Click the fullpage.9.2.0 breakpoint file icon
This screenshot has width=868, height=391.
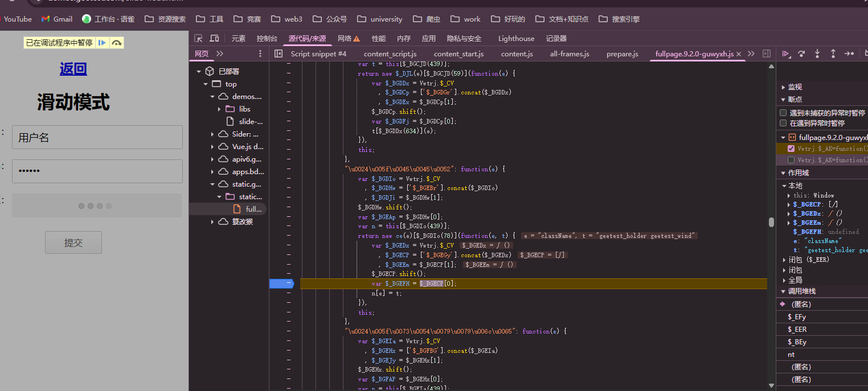(792, 137)
